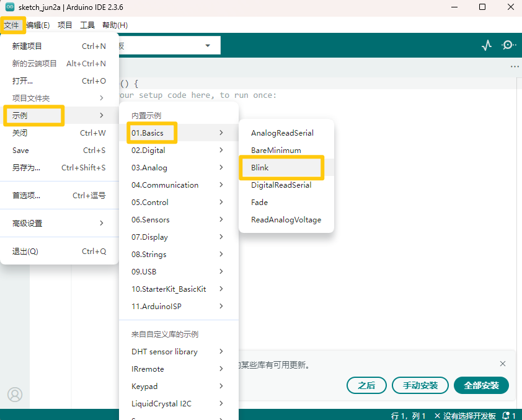Open the 编辑(E) menu

point(38,25)
